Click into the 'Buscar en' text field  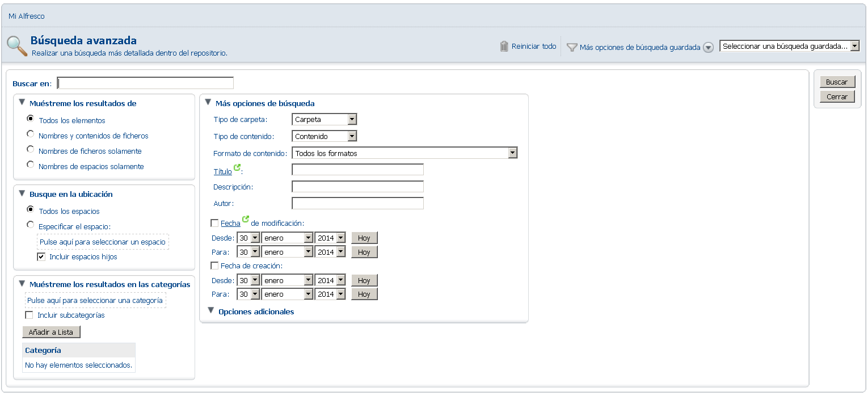click(145, 83)
